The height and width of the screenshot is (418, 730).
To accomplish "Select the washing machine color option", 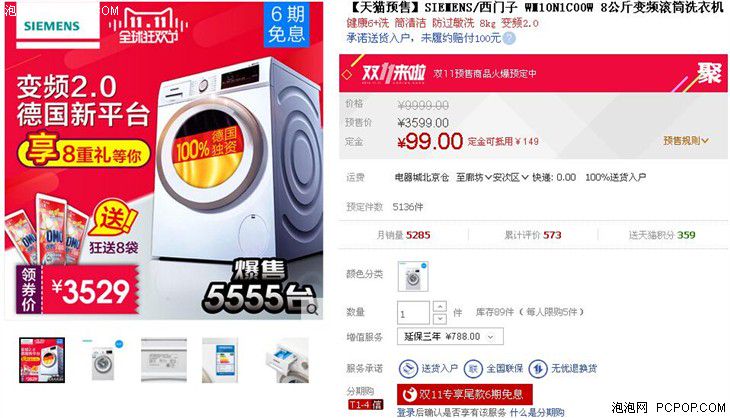I will (413, 276).
